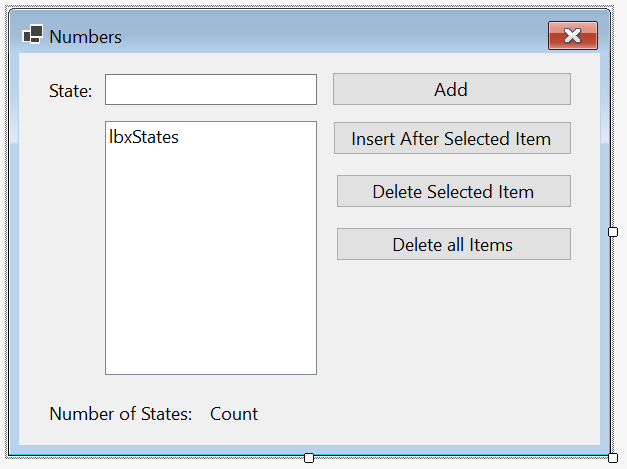
Task: Choose the Delete all Items button
Action: coord(453,244)
